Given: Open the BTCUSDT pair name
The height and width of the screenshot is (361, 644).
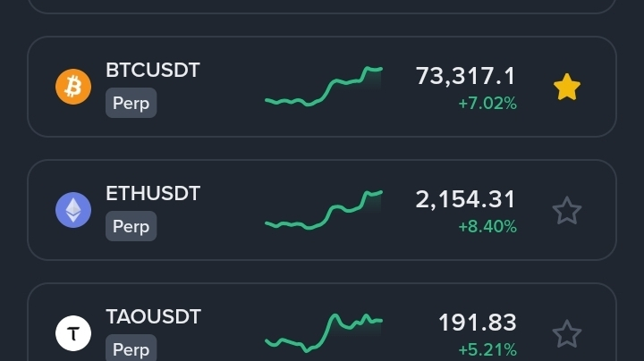Looking at the screenshot, I should (x=153, y=70).
